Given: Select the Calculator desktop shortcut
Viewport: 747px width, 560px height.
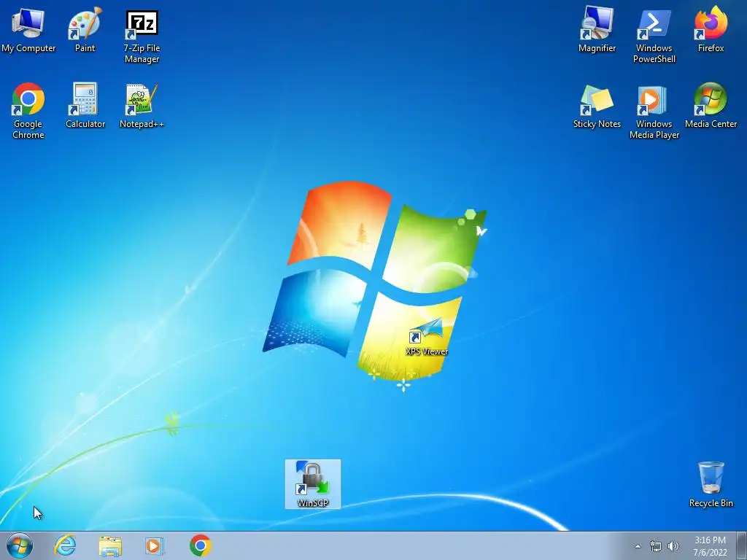Looking at the screenshot, I should pos(85,105).
